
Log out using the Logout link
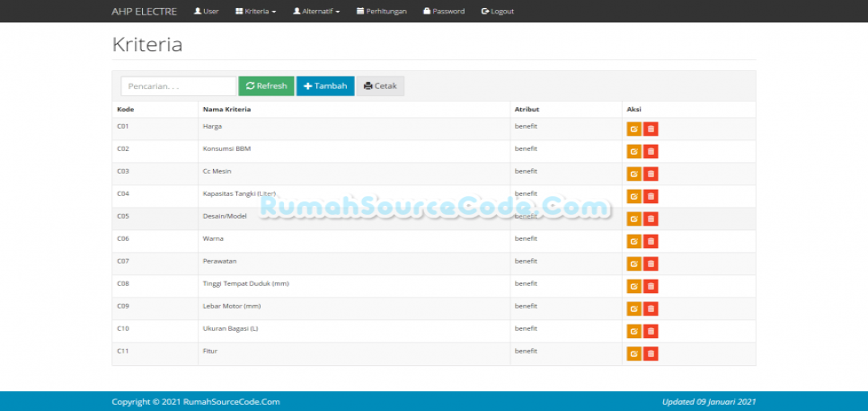498,12
